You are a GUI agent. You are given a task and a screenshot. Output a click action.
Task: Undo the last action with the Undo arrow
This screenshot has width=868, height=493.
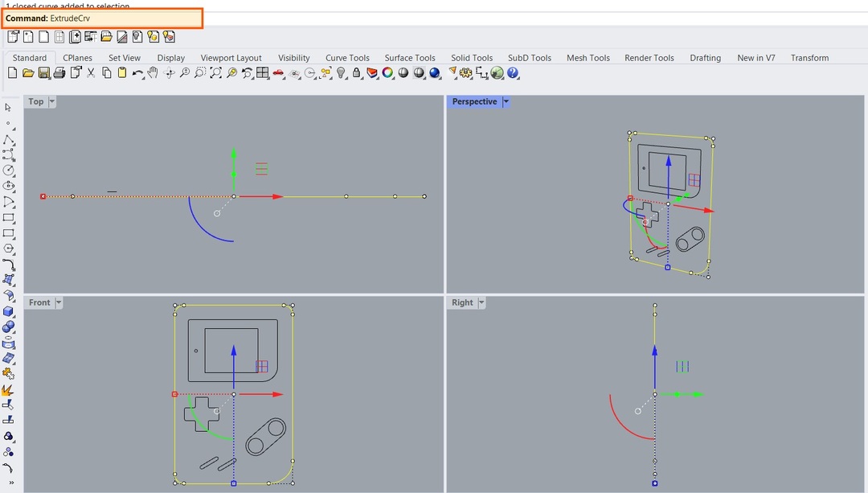click(137, 72)
